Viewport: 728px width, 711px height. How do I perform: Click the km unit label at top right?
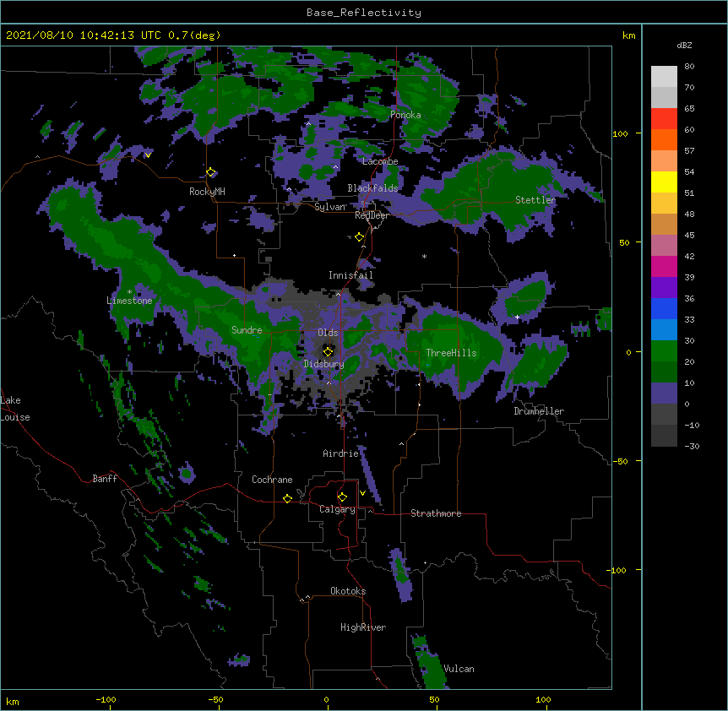(x=628, y=35)
